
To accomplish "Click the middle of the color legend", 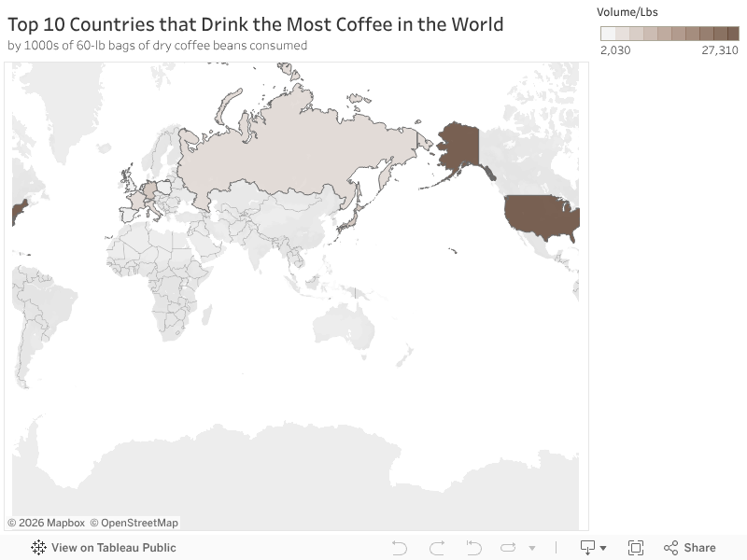I will point(669,34).
